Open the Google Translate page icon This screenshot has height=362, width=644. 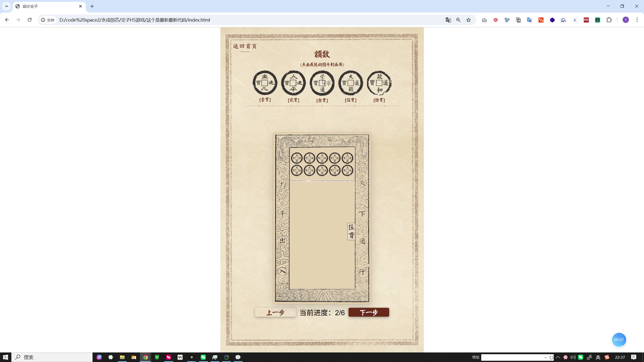[448, 20]
